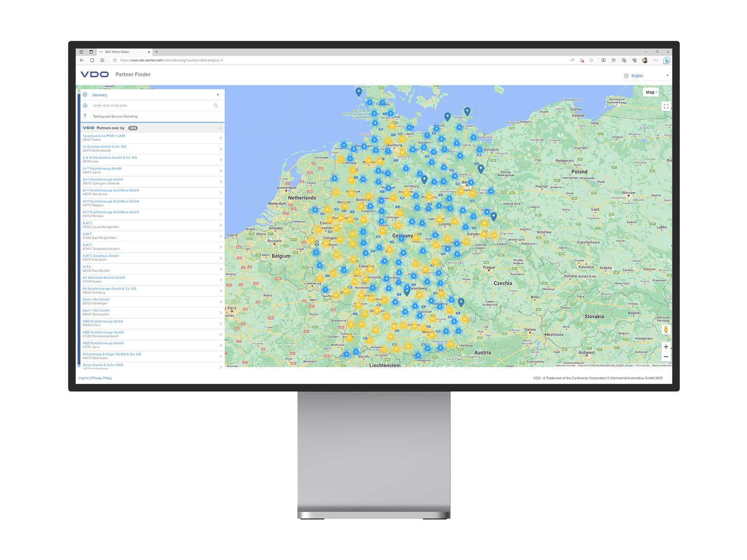Open 1a autoservice PKW + LKW entry
This screenshot has width=747, height=560.
tap(151, 138)
